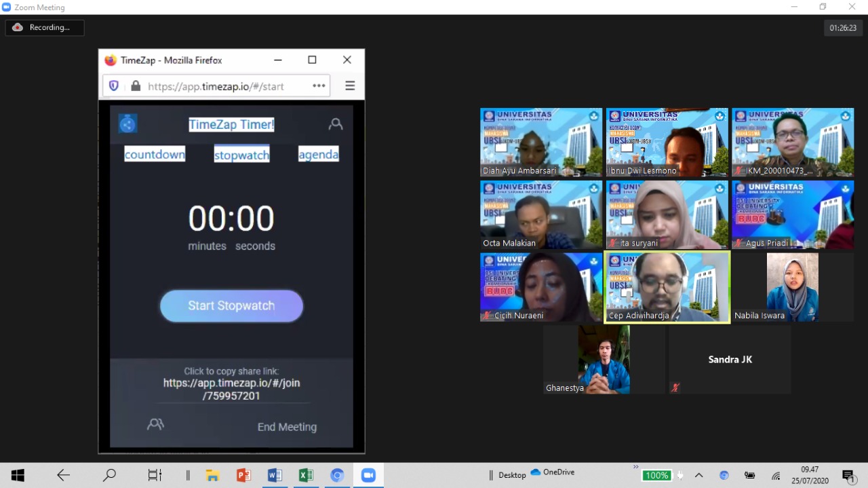Image resolution: width=868 pixels, height=488 pixels.
Task: Open taskbar search magnifier
Action: click(109, 475)
